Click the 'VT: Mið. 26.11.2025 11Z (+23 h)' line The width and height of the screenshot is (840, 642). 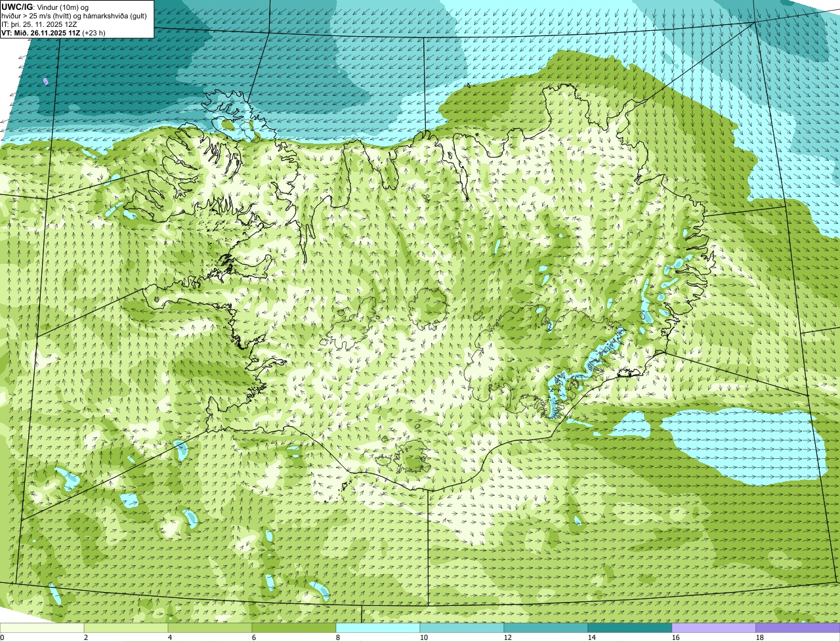click(53, 32)
